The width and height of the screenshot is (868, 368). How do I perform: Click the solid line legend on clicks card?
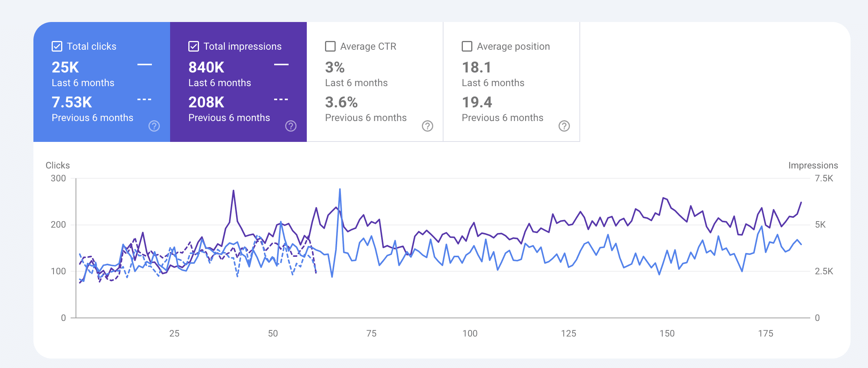(x=145, y=64)
